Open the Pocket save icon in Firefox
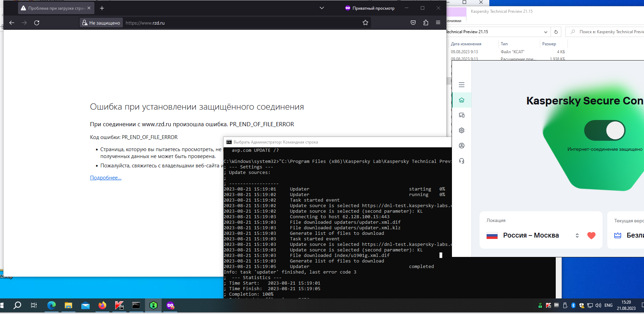Viewport: 644px width, 314px height. pyautogui.click(x=413, y=23)
